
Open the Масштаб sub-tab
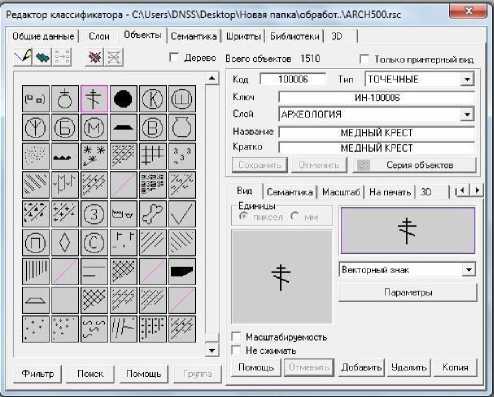pyautogui.click(x=341, y=192)
